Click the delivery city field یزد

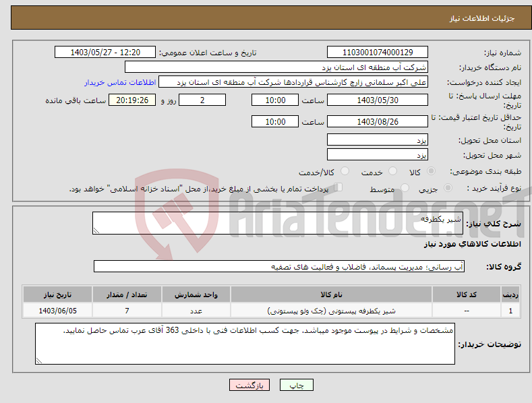tap(378, 154)
